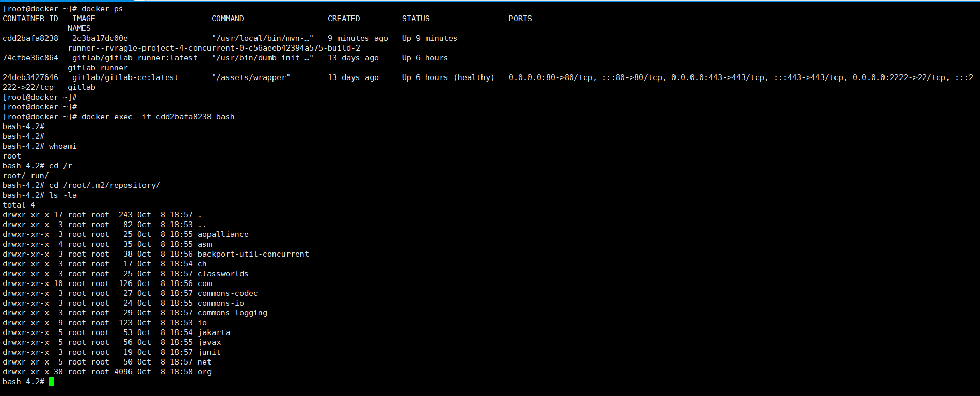Click the "cd /root/.m2/repository/" command line
Screen dimensions: 980x396
click(104, 185)
